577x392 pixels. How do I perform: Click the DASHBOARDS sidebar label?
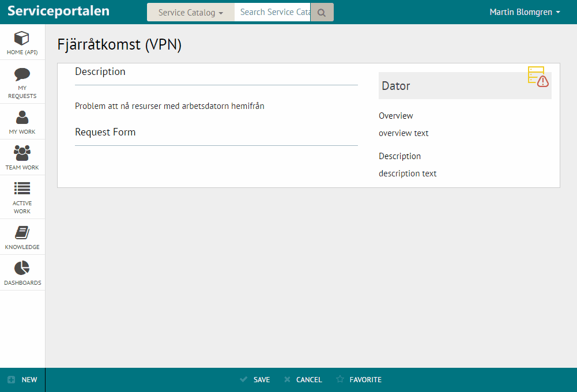pos(22,282)
